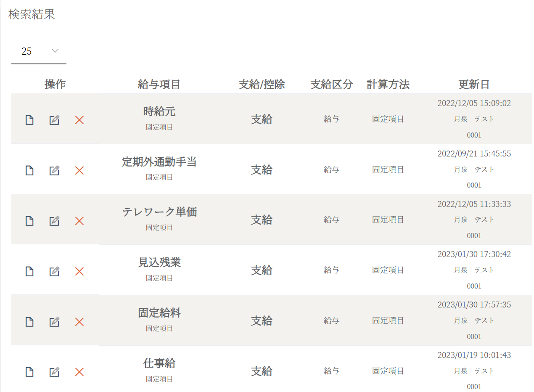The width and height of the screenshot is (534, 392).
Task: Click the 支給/控除 column header
Action: coord(262,85)
